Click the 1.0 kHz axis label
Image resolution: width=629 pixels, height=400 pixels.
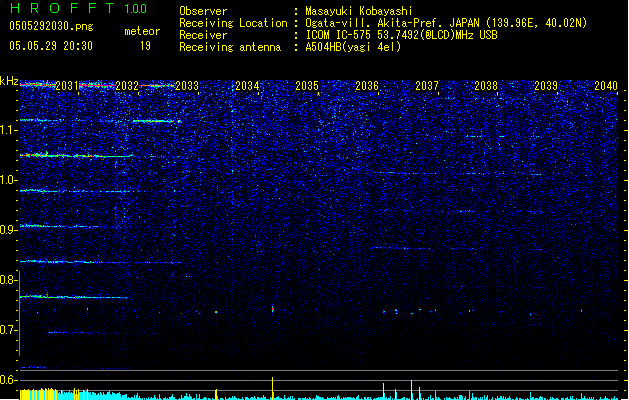tap(9, 180)
